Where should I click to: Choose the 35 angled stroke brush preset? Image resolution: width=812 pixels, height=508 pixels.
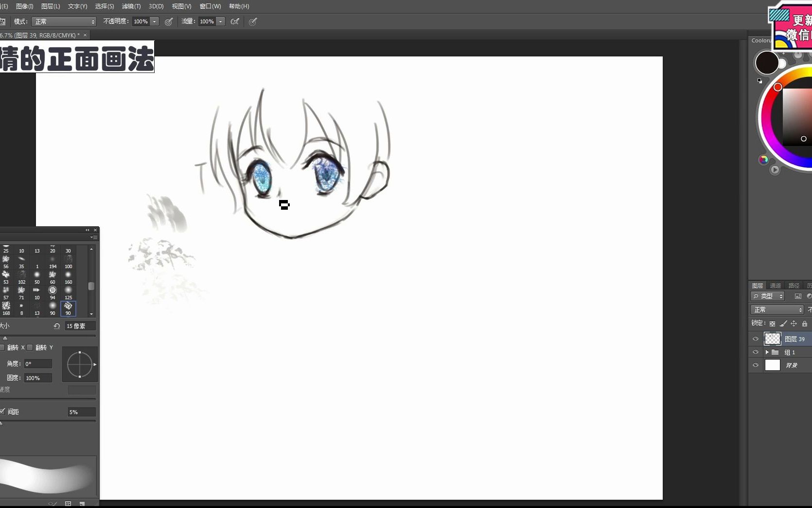point(21,261)
